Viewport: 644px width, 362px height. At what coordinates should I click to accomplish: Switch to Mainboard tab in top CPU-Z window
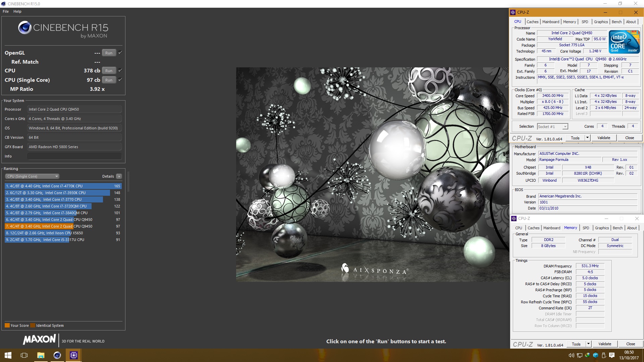(x=551, y=22)
